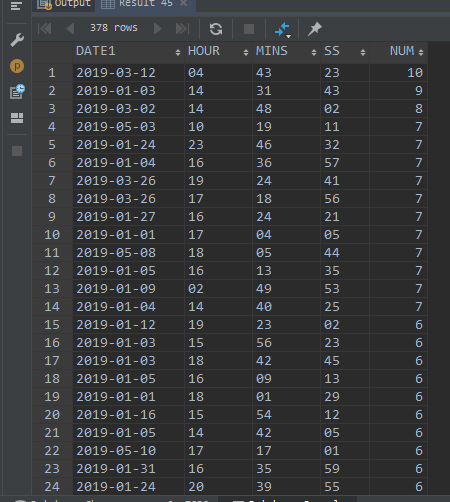
Task: Open the compare data dropdown
Action: coord(283,29)
